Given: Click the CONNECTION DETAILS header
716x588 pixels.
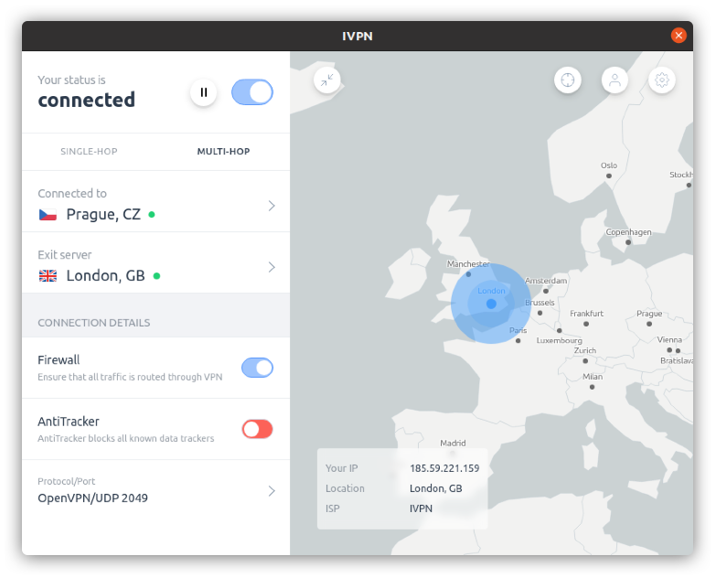Looking at the screenshot, I should (x=93, y=323).
